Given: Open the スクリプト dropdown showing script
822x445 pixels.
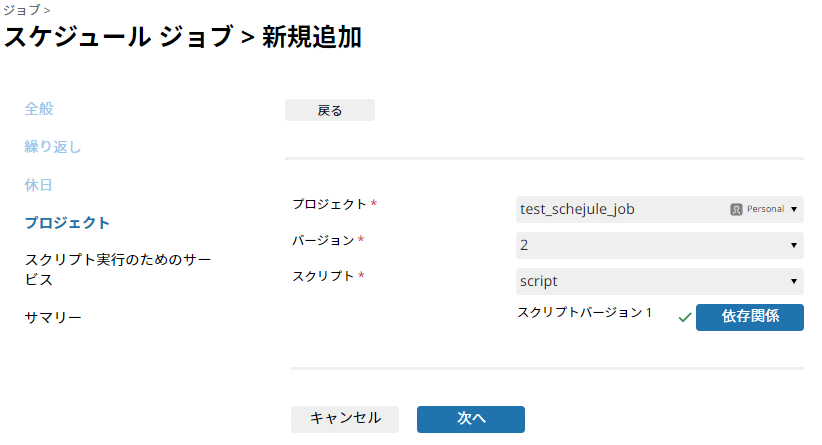Looking at the screenshot, I should [x=659, y=281].
